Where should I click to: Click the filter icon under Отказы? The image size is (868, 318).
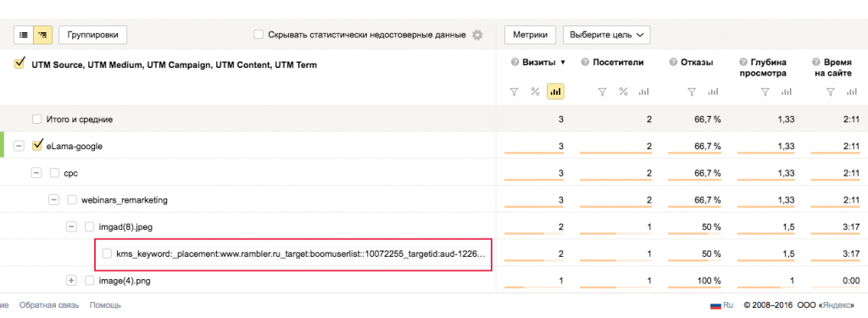click(692, 92)
